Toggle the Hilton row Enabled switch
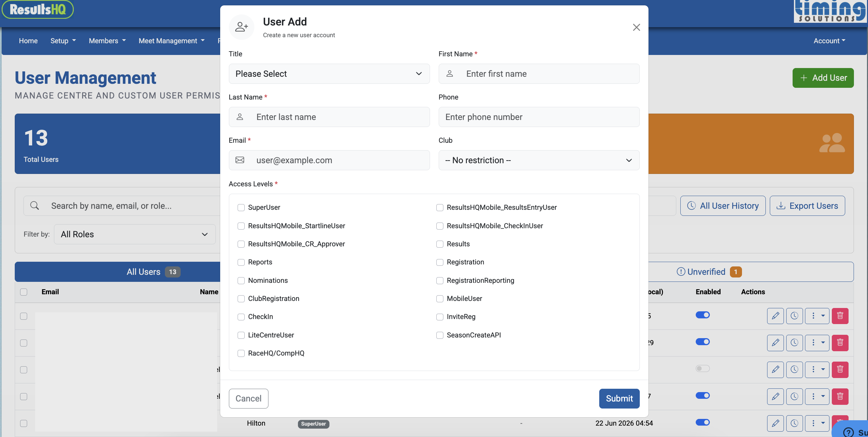868x437 pixels. (x=702, y=422)
